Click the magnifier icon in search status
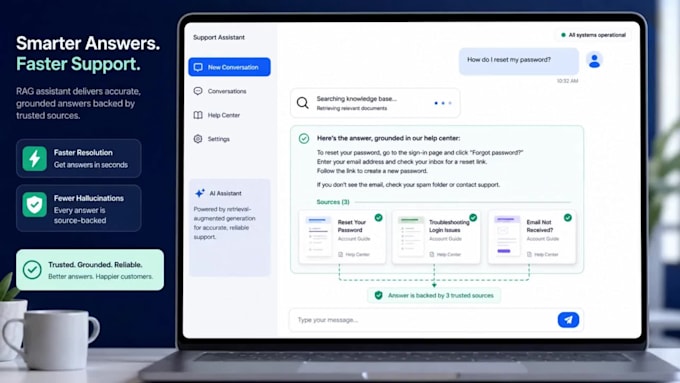The image size is (680, 383). point(302,103)
